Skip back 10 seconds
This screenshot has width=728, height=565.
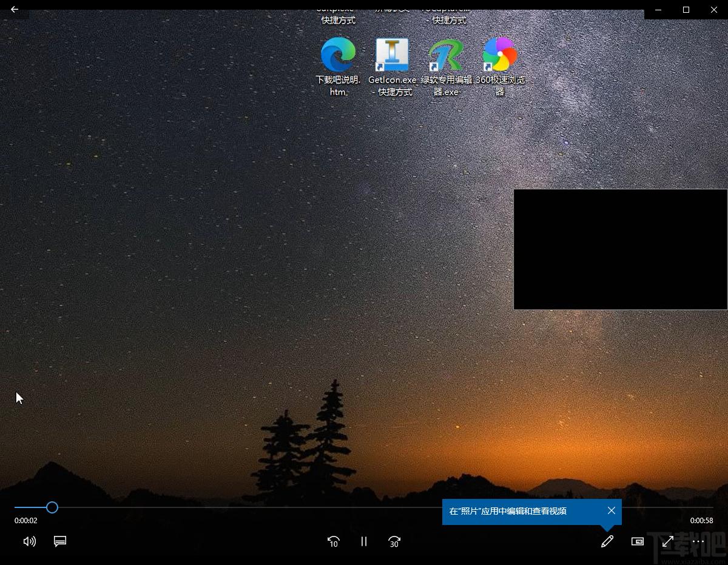[x=333, y=541]
